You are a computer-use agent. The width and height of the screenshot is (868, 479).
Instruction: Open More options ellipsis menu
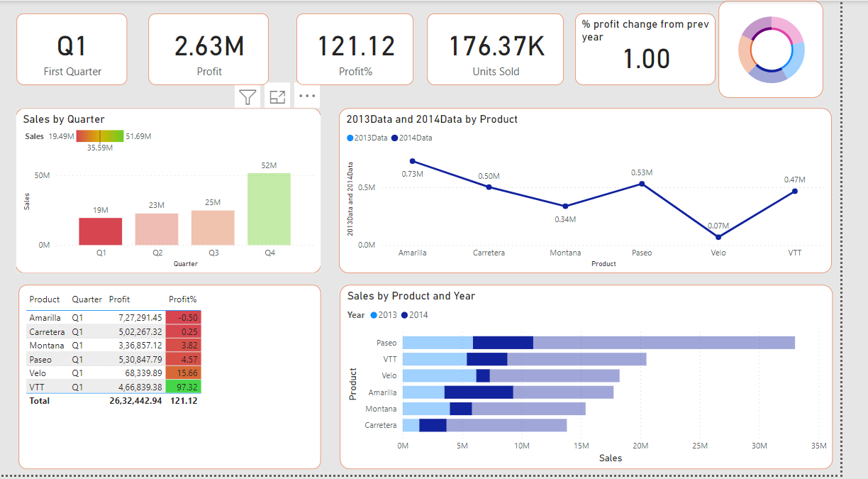tap(306, 97)
